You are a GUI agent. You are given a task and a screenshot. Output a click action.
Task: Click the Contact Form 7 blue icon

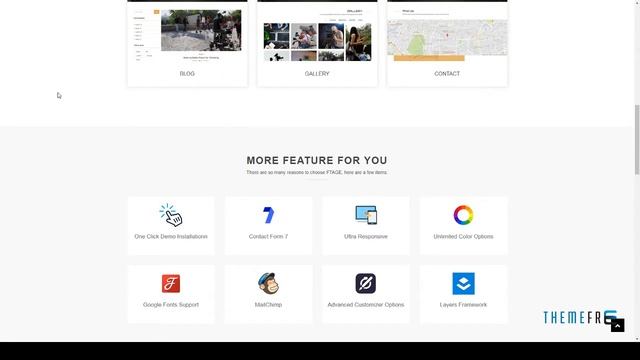click(x=268, y=215)
